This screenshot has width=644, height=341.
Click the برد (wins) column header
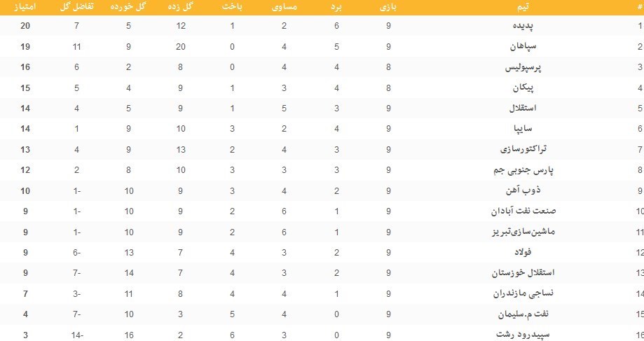[339, 8]
